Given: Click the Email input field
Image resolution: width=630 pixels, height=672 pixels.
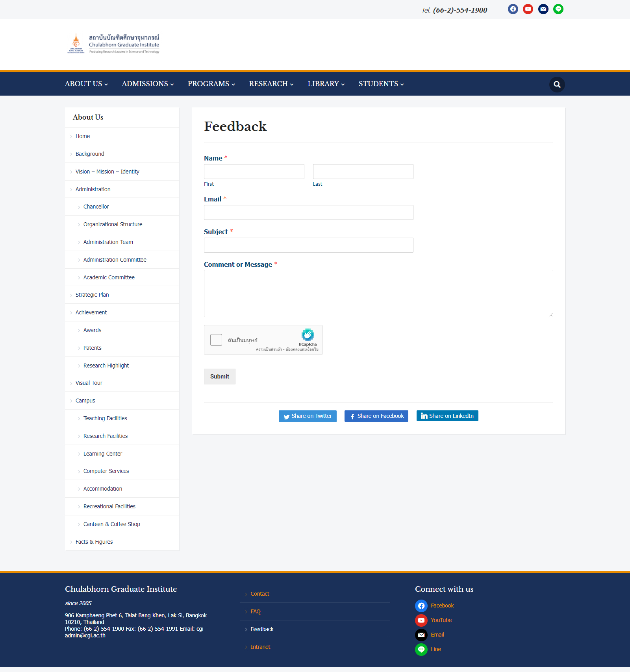Looking at the screenshot, I should (308, 212).
